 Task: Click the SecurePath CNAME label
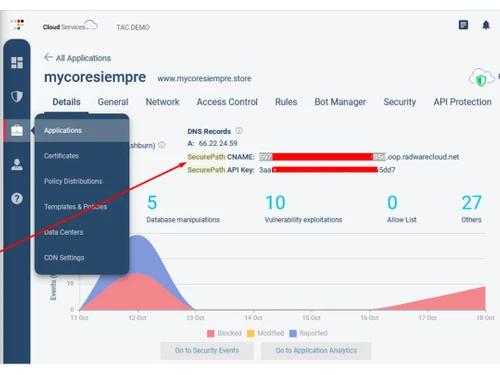[x=221, y=157]
